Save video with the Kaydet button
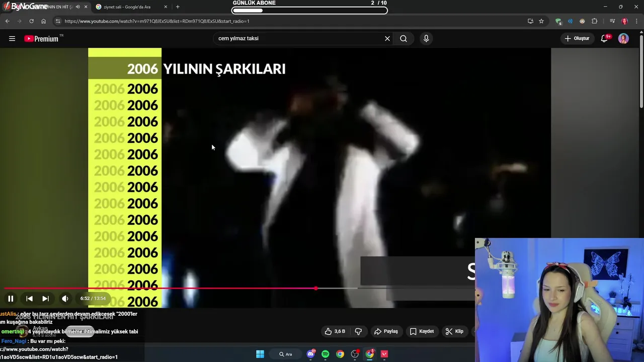Image resolution: width=644 pixels, height=362 pixels. point(422,331)
